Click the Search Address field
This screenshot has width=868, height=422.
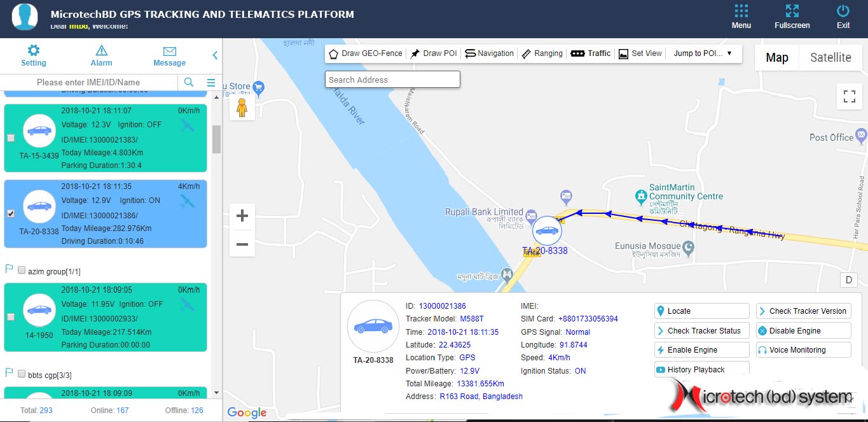tap(392, 80)
